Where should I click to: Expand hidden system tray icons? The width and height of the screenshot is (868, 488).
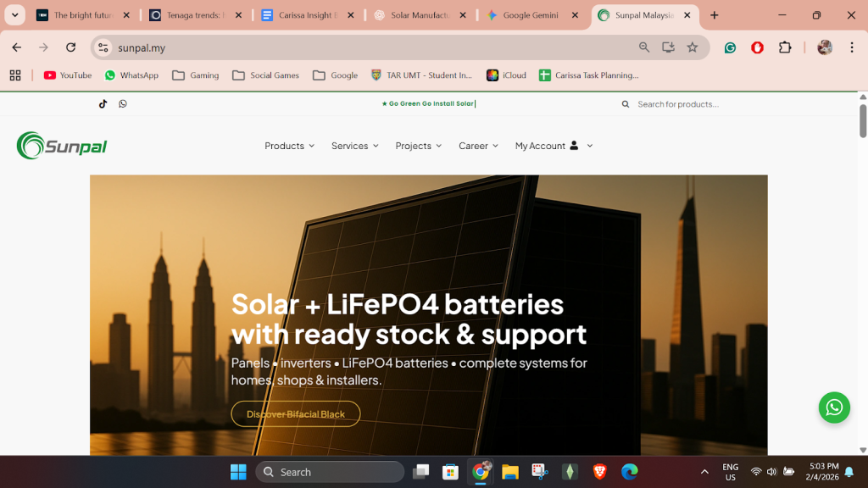click(704, 472)
